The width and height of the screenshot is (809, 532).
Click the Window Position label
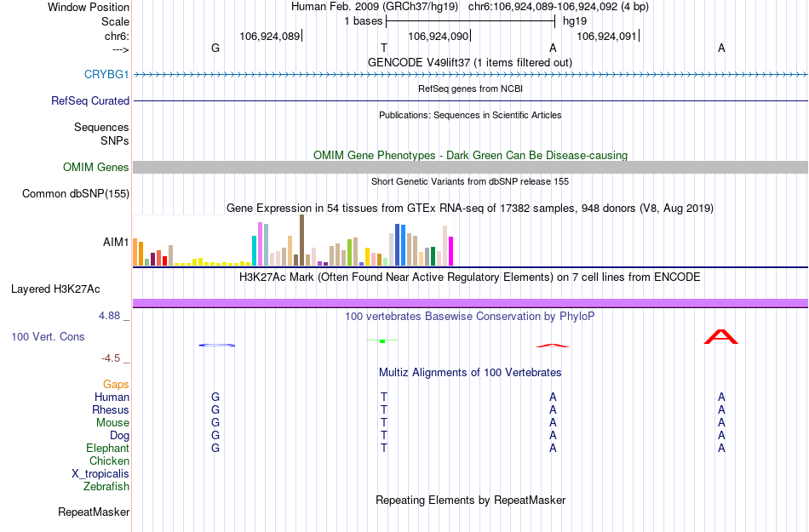pyautogui.click(x=89, y=7)
